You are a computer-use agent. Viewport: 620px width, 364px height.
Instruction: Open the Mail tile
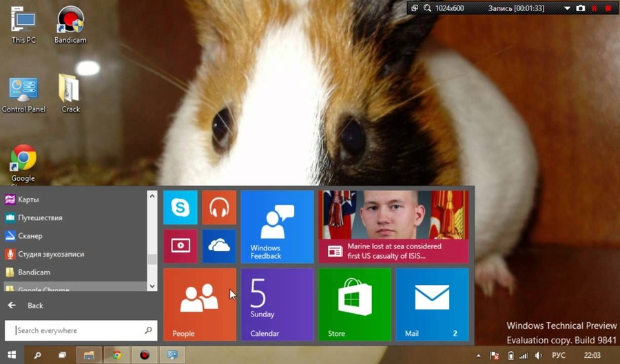[x=432, y=303]
